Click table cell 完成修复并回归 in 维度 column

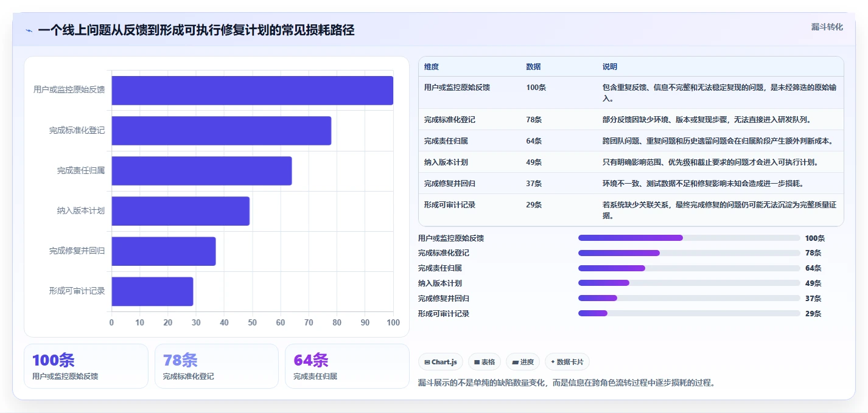pos(450,184)
